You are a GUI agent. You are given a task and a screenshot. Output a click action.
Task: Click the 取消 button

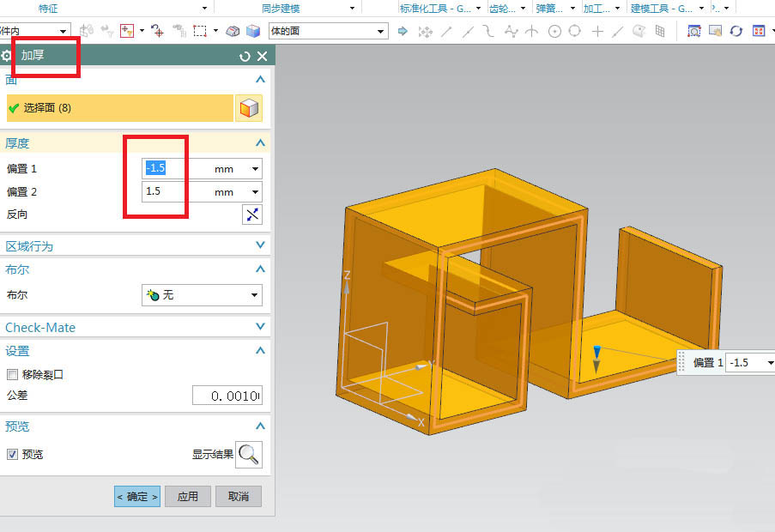coord(239,497)
